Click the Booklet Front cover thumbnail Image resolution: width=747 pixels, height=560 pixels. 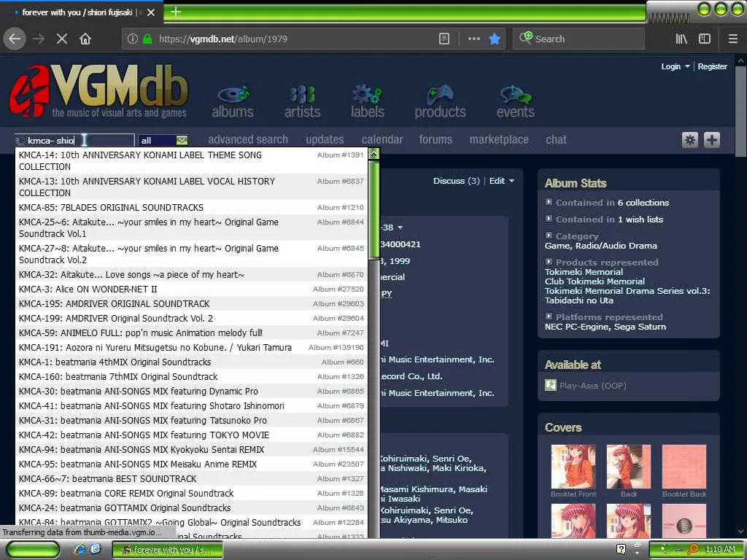click(x=573, y=467)
